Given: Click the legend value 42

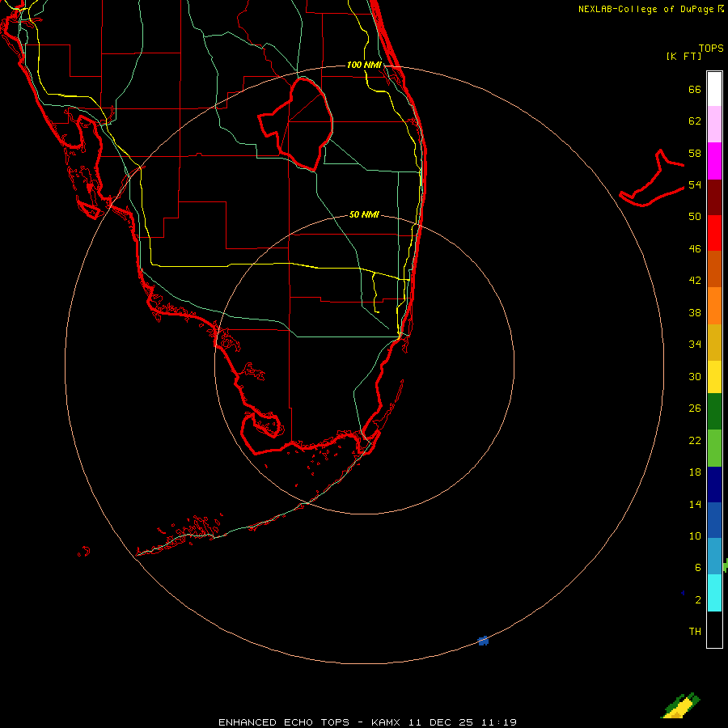Looking at the screenshot, I should click(695, 281).
